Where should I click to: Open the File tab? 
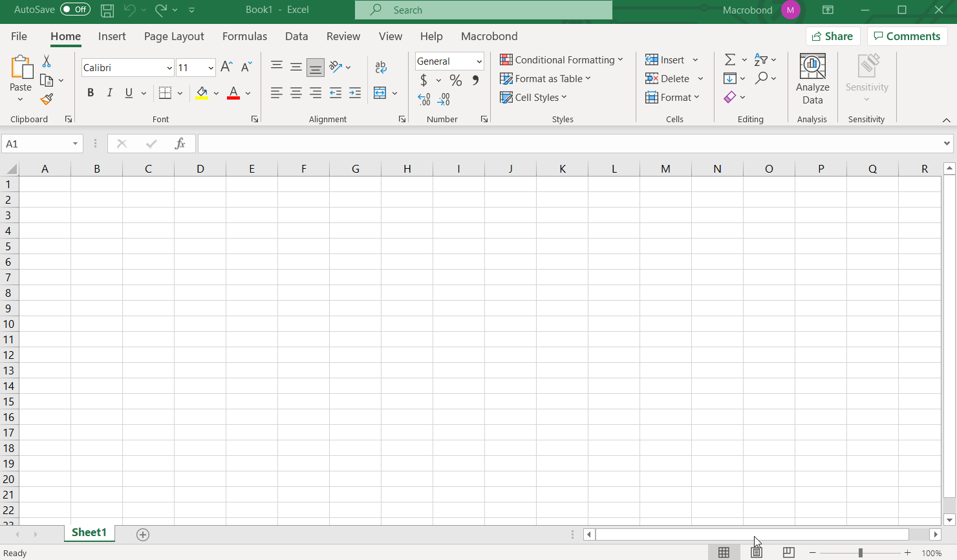(x=19, y=36)
